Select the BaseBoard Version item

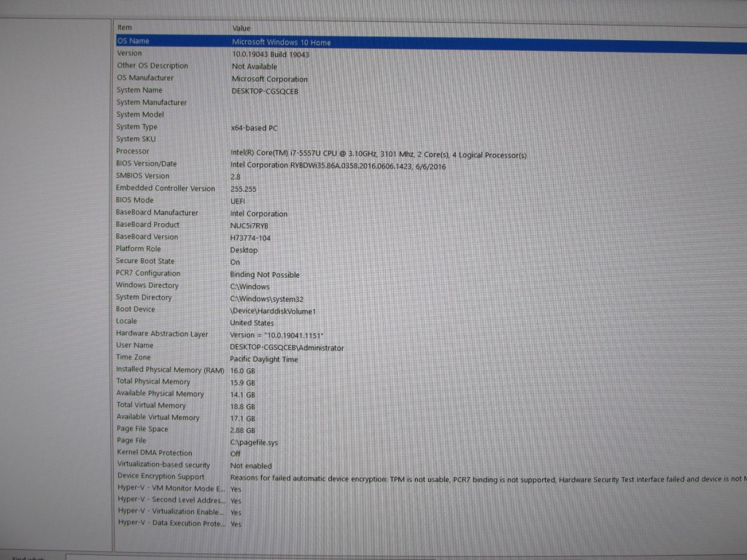[x=147, y=237]
